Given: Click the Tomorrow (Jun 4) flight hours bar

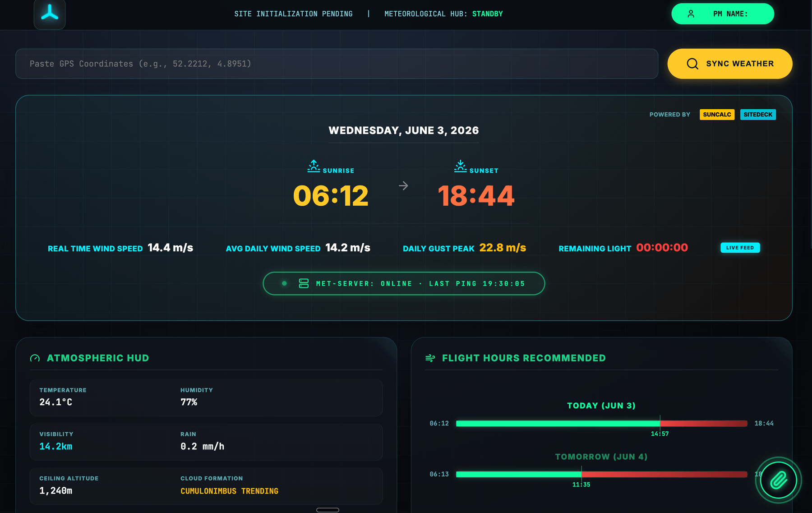Looking at the screenshot, I should tap(601, 474).
